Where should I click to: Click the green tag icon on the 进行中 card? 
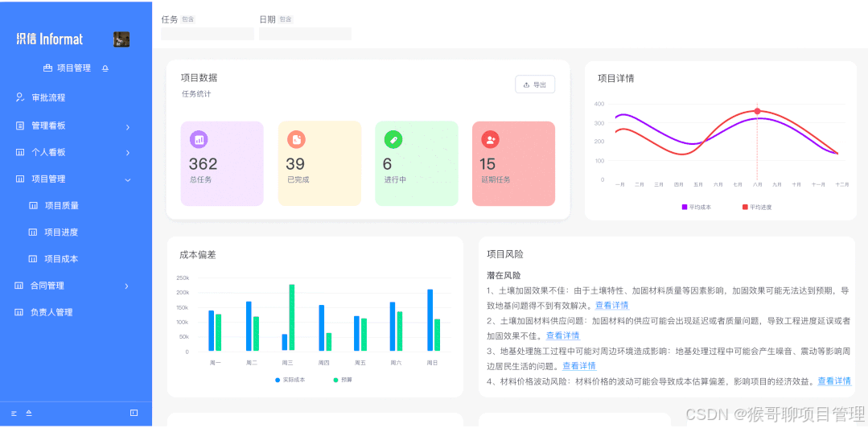393,139
